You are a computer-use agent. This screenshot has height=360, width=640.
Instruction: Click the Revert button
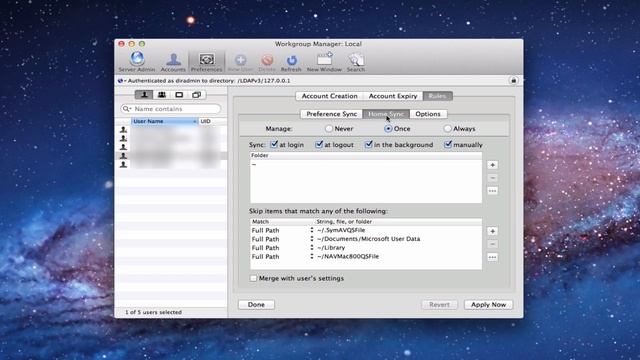coord(439,304)
